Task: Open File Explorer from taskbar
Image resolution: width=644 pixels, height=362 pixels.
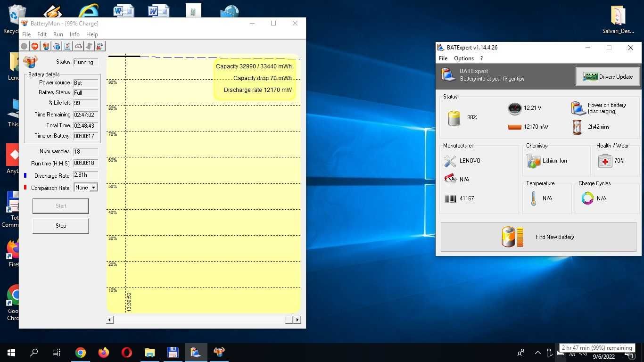Action: click(149, 352)
